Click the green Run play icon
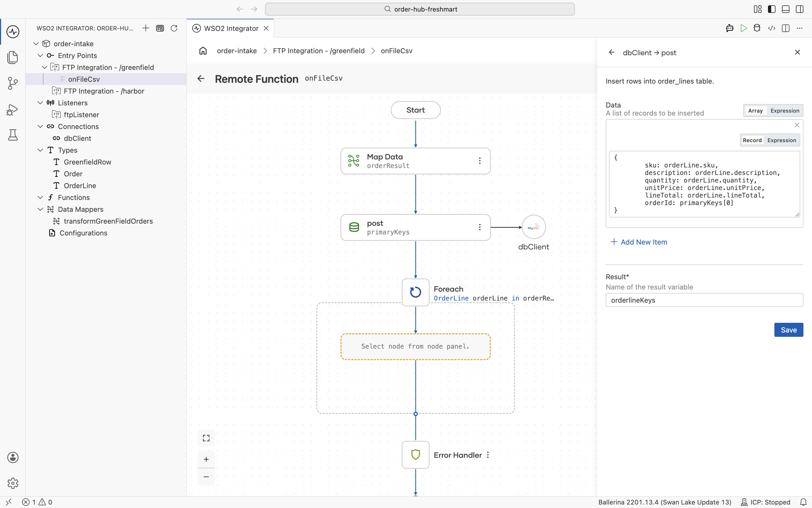 click(744, 28)
